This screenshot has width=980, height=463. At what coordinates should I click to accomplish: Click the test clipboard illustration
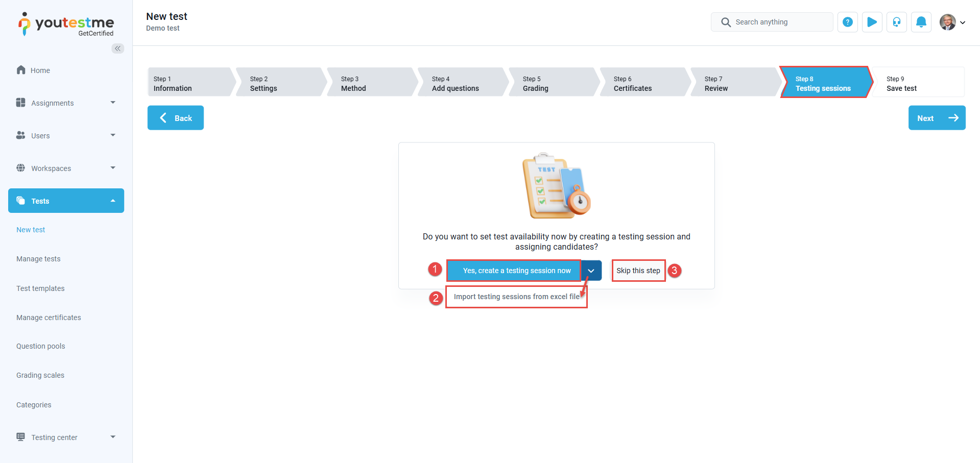pyautogui.click(x=556, y=185)
